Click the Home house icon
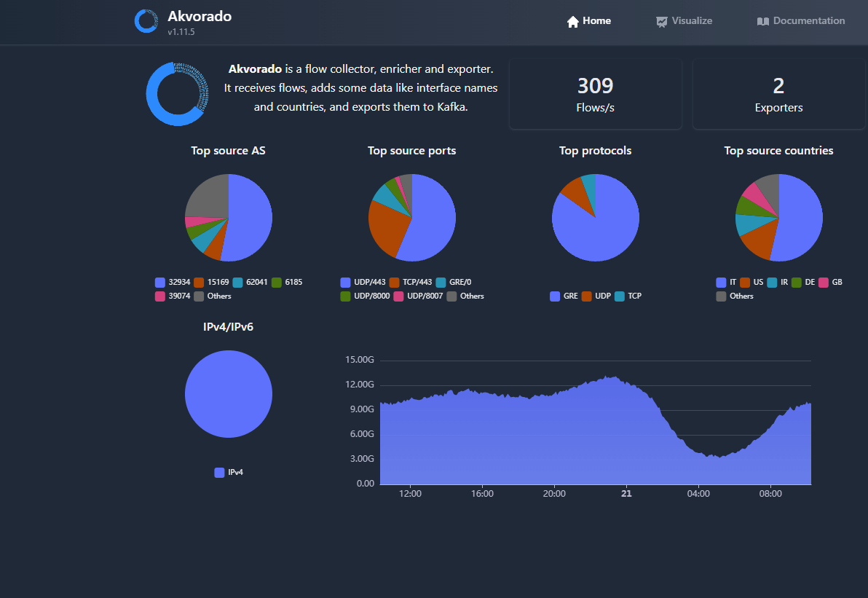868x598 pixels. click(573, 21)
